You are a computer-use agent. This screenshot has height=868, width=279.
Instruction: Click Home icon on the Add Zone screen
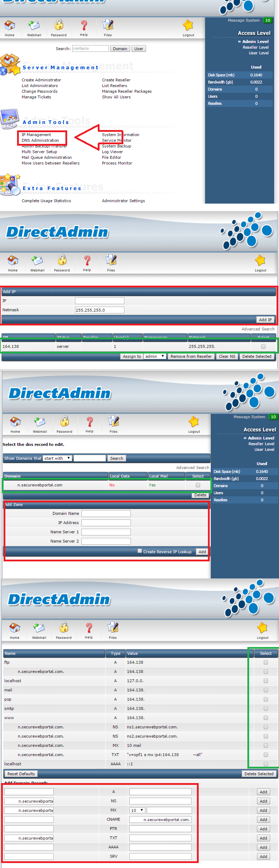(x=15, y=422)
